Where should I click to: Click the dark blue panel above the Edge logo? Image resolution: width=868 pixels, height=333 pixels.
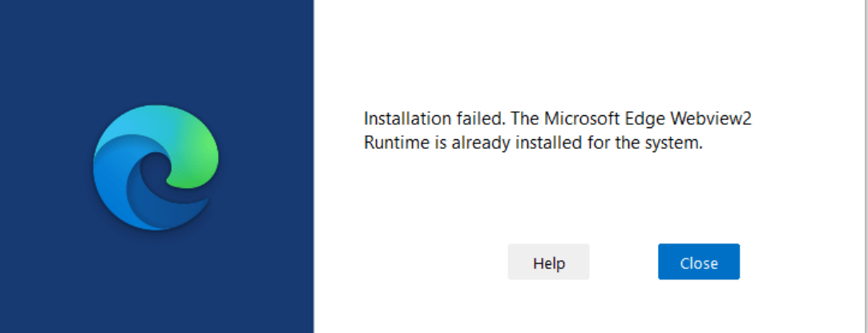[156, 48]
